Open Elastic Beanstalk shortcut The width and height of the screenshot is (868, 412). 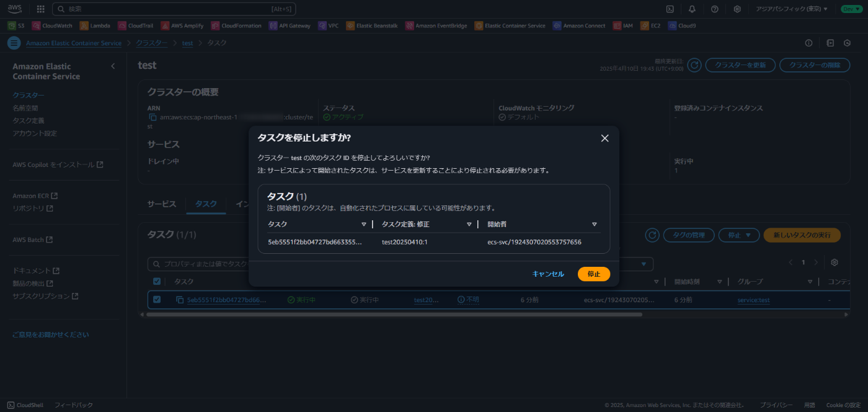point(373,25)
